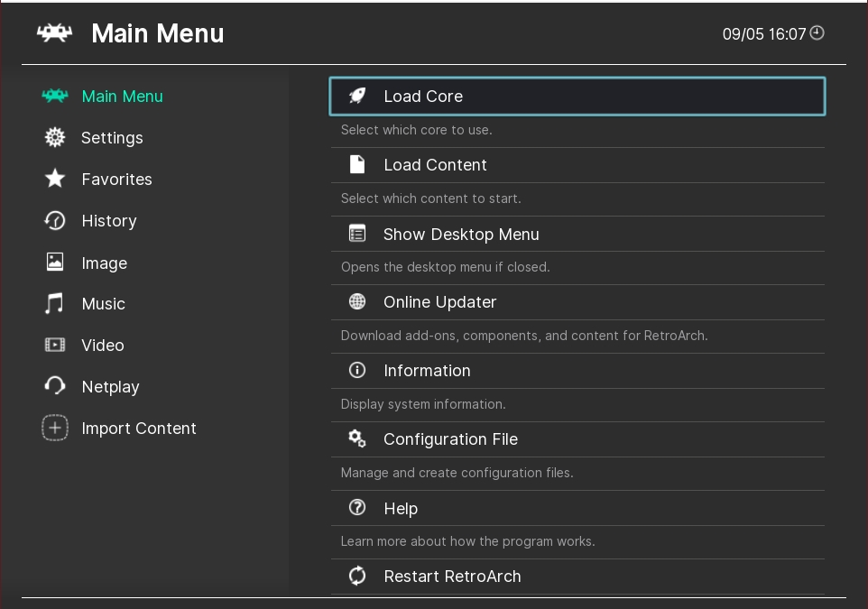The image size is (868, 609).
Task: Open the Main Menu sidebar tab
Action: click(x=122, y=97)
